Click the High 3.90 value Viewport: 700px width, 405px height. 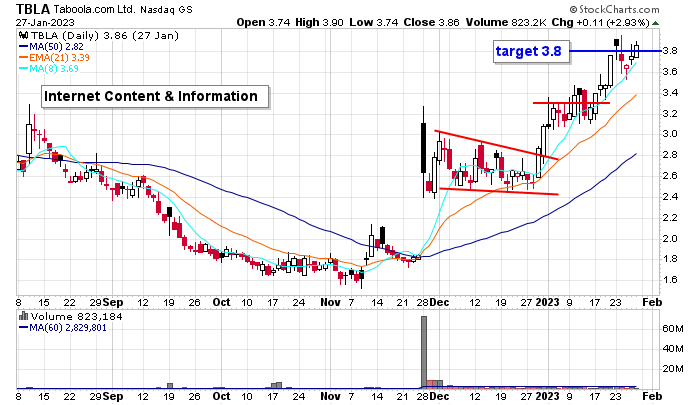pyautogui.click(x=319, y=22)
